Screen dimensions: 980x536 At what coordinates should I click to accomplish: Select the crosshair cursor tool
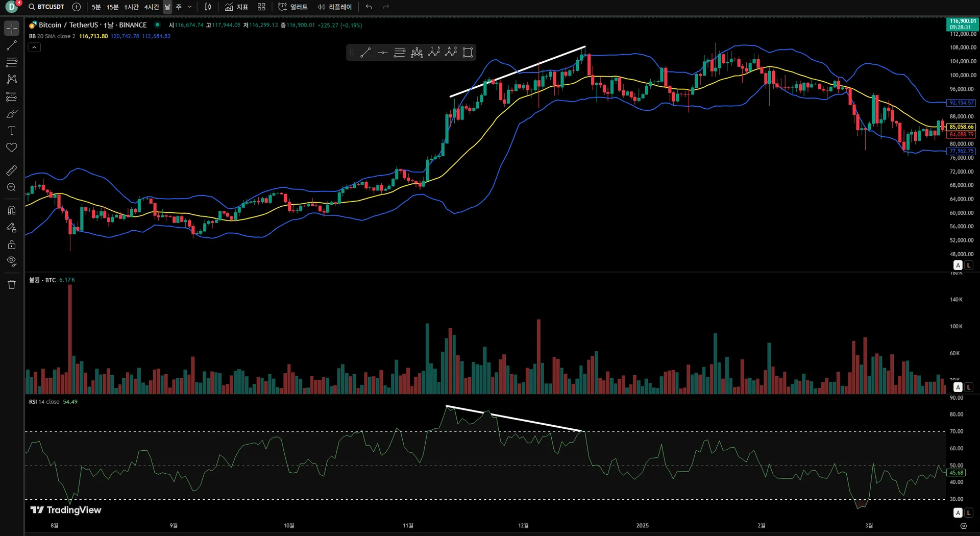(12, 28)
